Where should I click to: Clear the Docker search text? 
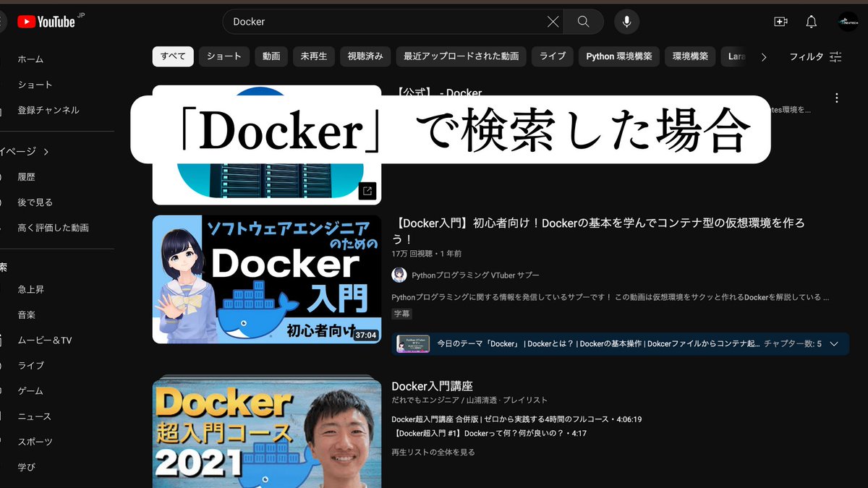pos(553,22)
